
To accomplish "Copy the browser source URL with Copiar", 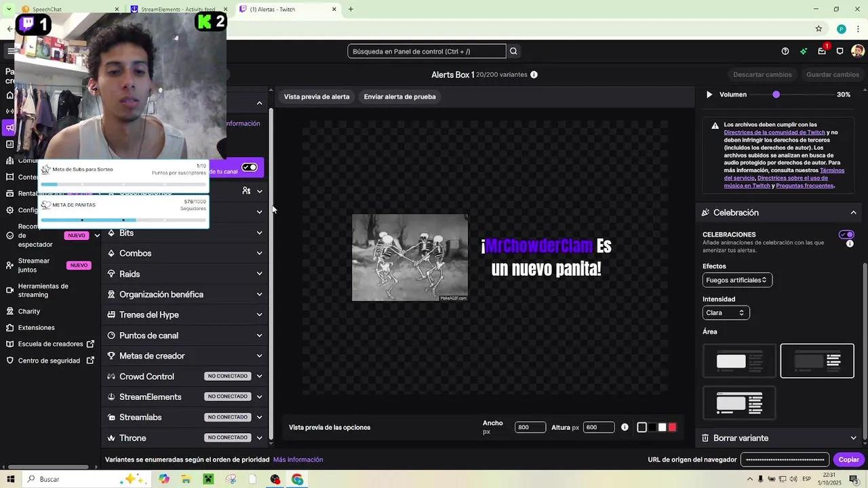I will click(848, 460).
